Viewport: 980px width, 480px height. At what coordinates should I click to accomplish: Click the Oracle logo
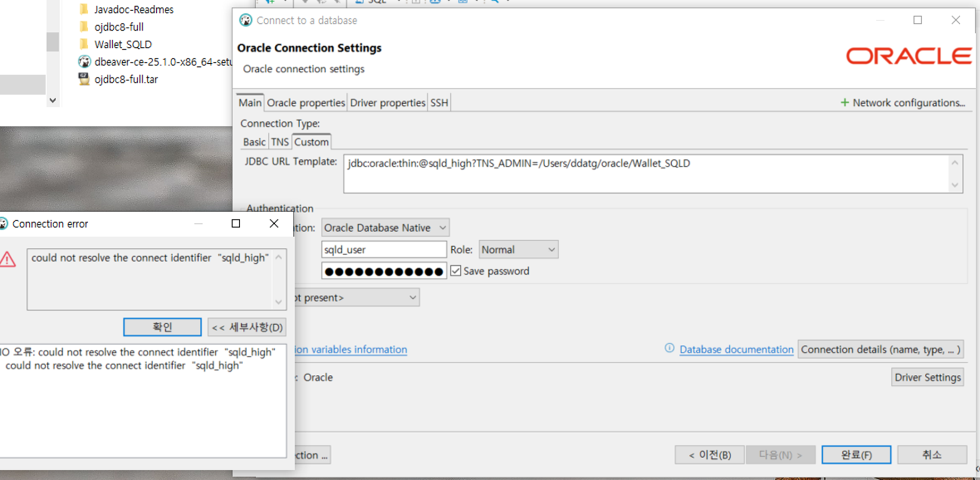coord(909,56)
